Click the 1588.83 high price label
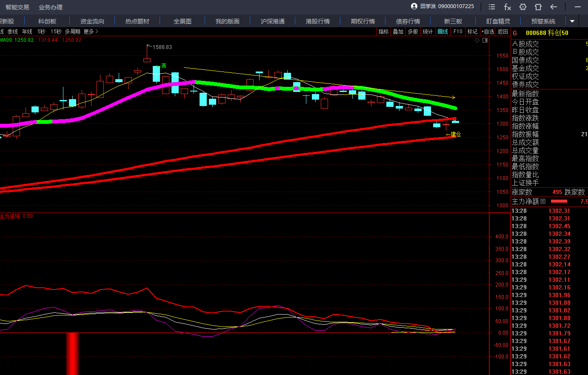 click(162, 47)
